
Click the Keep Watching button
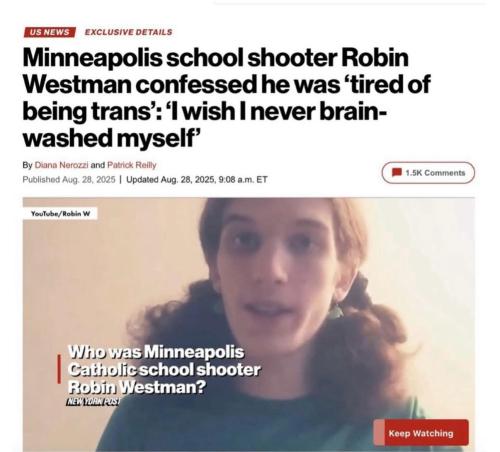tap(421, 433)
